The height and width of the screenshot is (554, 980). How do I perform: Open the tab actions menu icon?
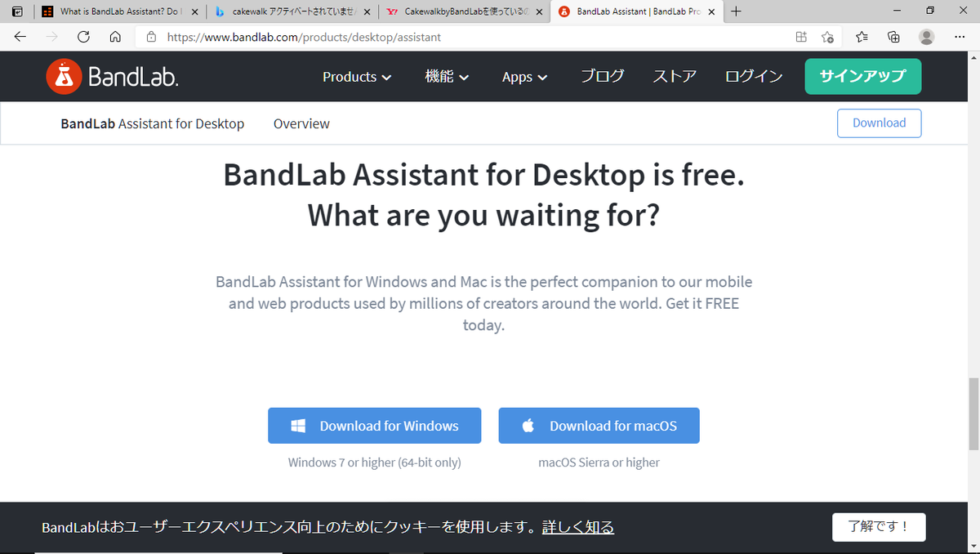click(17, 11)
